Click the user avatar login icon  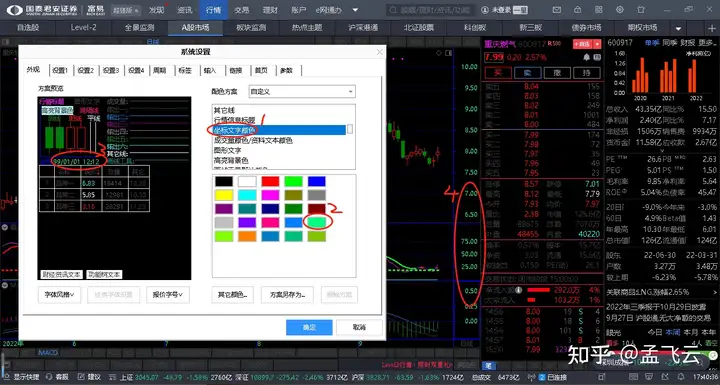point(484,10)
